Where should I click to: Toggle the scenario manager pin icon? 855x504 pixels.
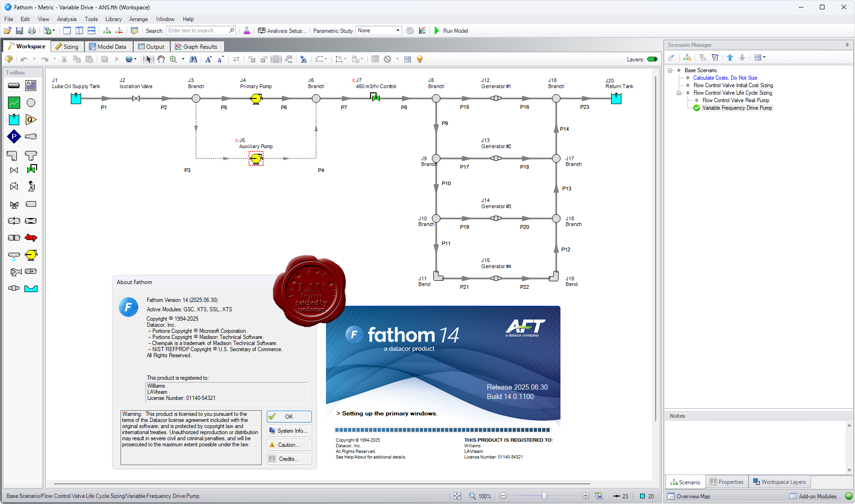click(x=847, y=45)
